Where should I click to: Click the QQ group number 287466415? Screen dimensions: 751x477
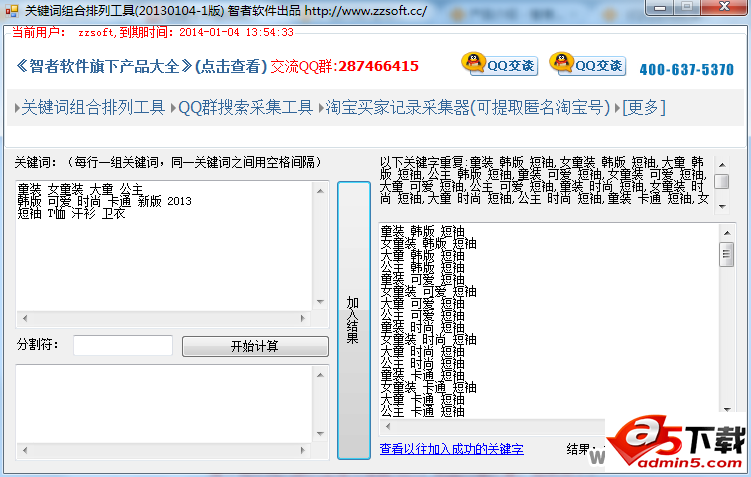point(378,66)
